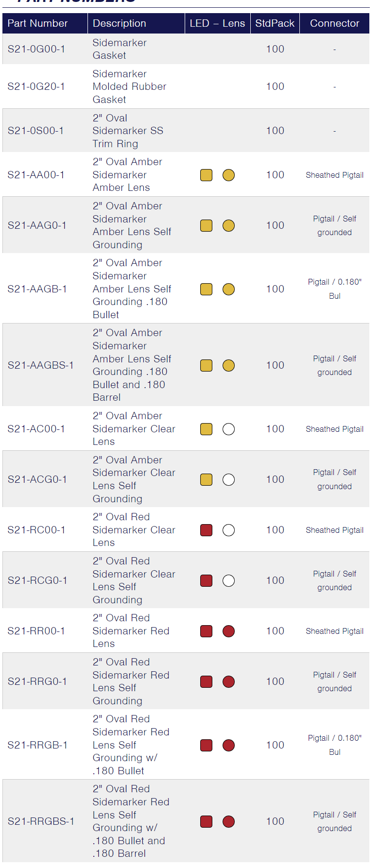Open Pigtail / Self grounded link for S21-AAG0-1
Screen dimensions: 381x868
click(334, 225)
